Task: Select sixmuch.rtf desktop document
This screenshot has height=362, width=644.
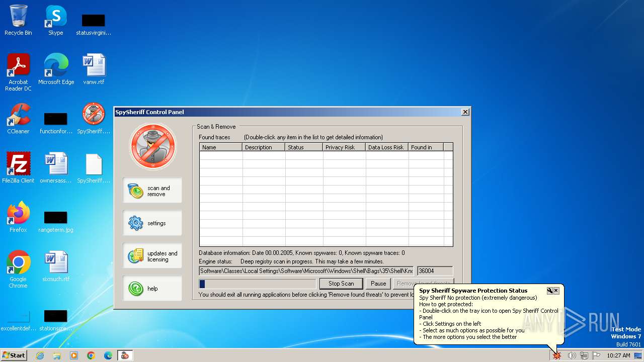Action: tap(56, 266)
